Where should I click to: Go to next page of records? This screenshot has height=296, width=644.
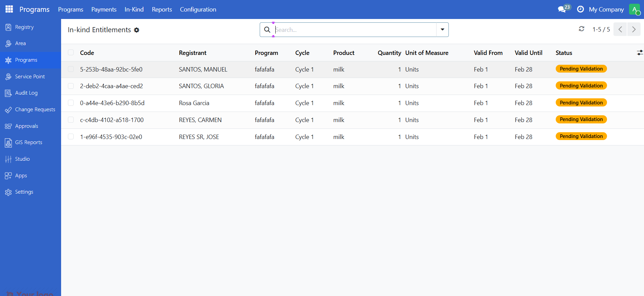coord(633,29)
